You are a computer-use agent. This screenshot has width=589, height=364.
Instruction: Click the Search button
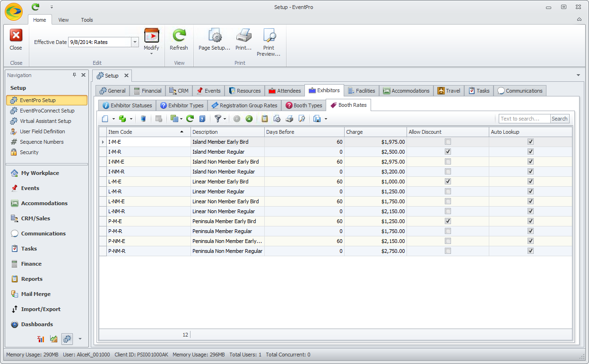point(560,119)
